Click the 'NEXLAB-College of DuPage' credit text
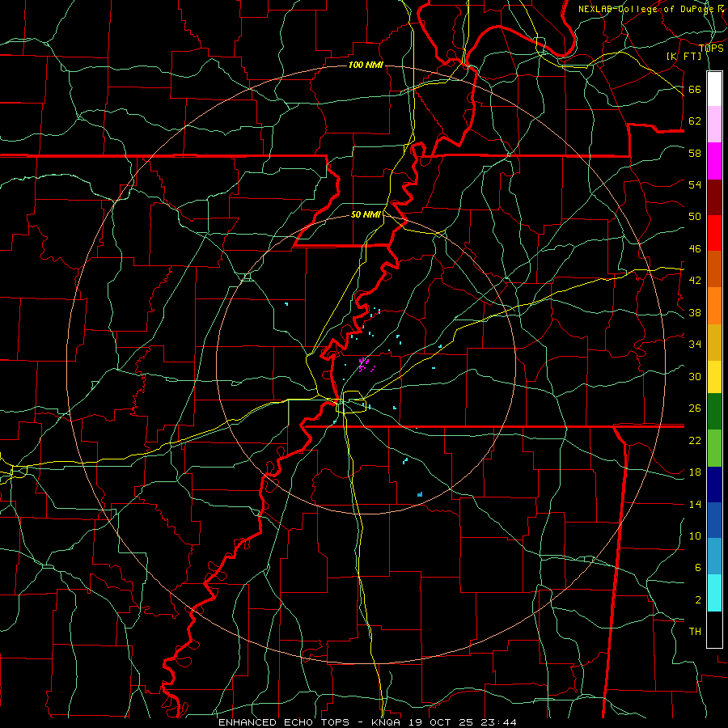This screenshot has height=728, width=728. (x=645, y=9)
